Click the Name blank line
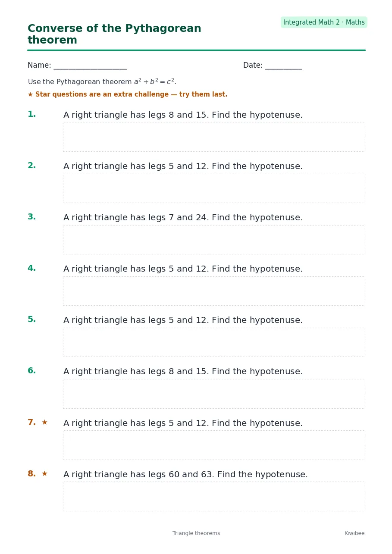 90,66
